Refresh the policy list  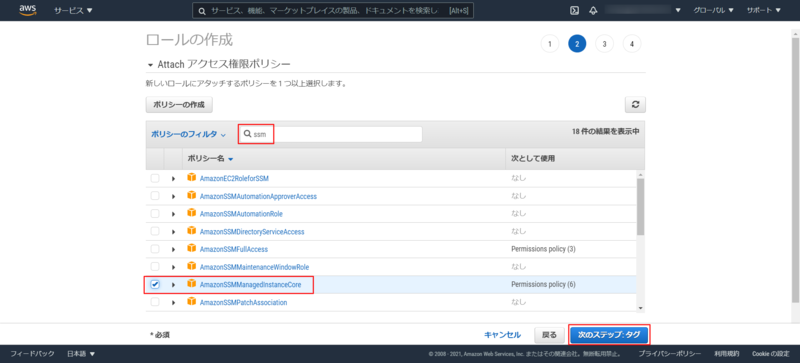click(635, 104)
